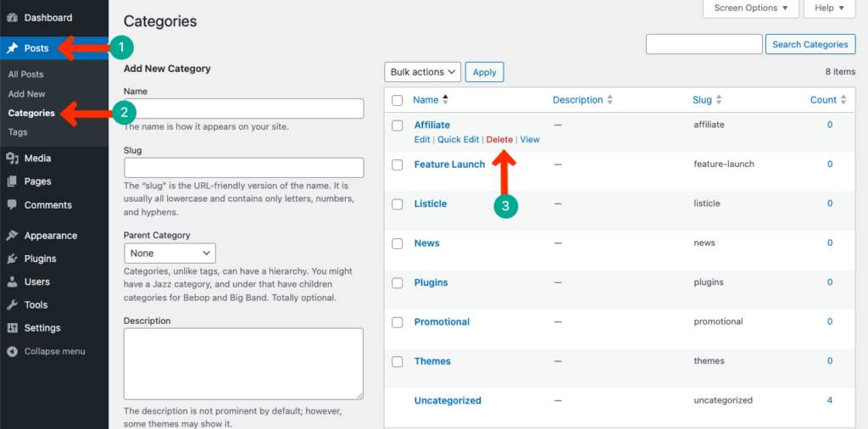Click Quick Edit link under Affiliate
The width and height of the screenshot is (868, 429).
pos(458,140)
